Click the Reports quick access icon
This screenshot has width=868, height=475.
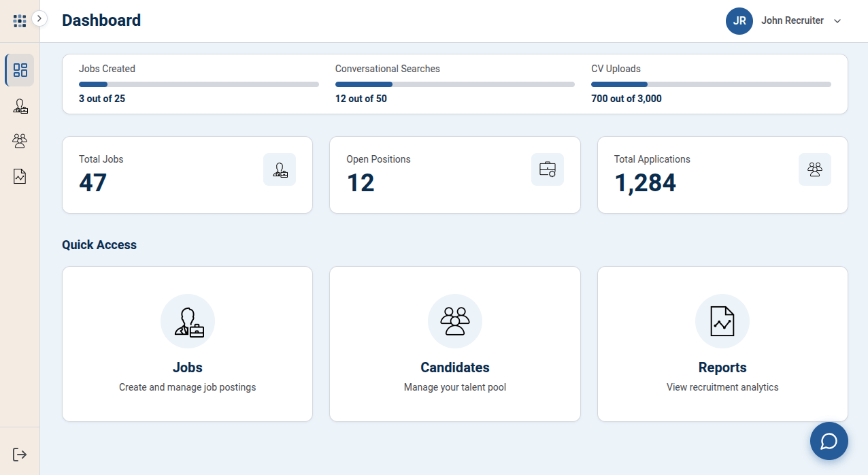pos(722,321)
